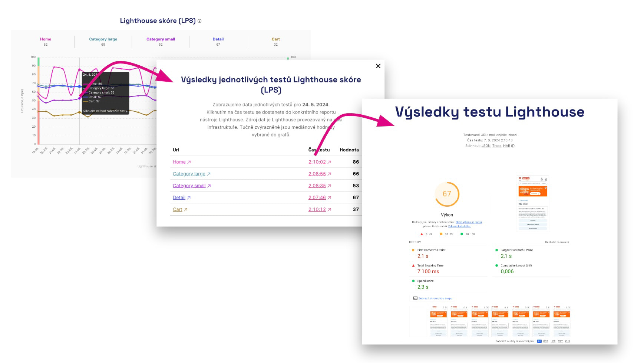644x363 pixels.
Task: Click the performance score gauge showing 67
Action: (x=447, y=194)
